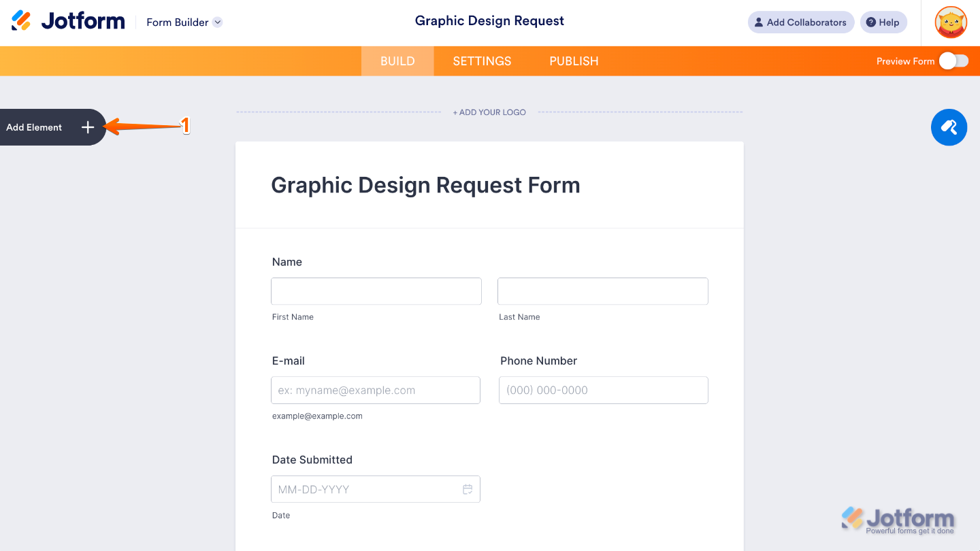Open the Form Designer paint roller tool
The image size is (980, 551).
(x=949, y=127)
